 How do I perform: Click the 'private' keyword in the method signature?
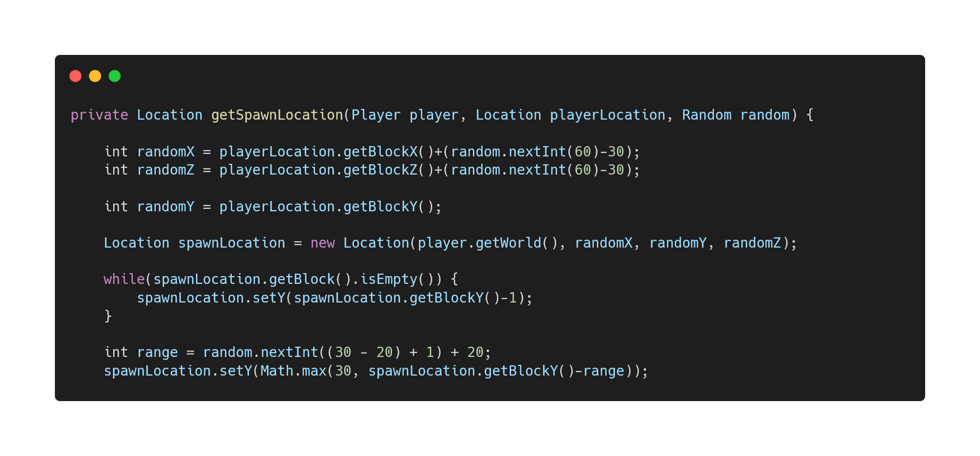[99, 115]
